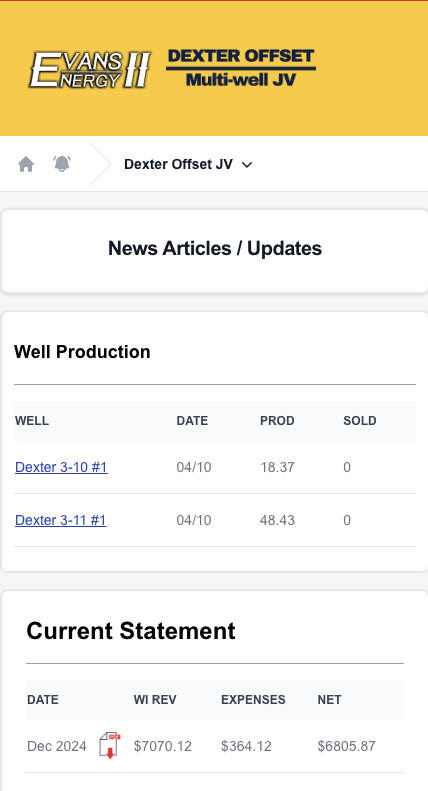Open notifications bell icon

tap(62, 164)
